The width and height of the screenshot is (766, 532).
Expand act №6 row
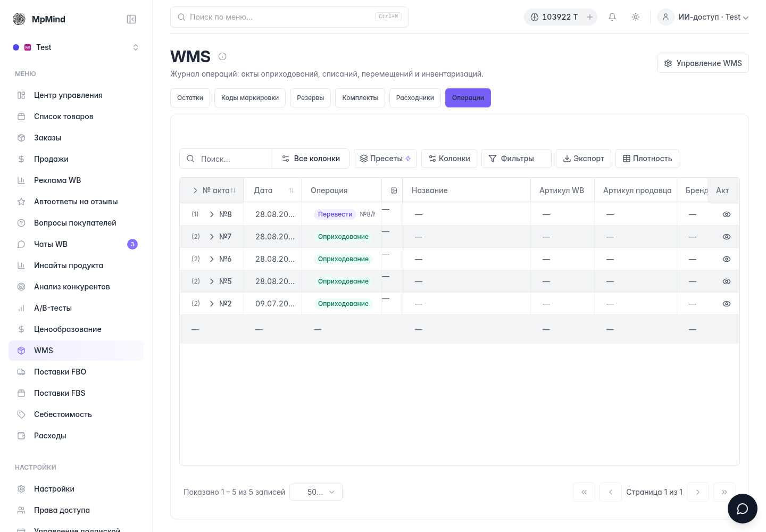tap(212, 259)
